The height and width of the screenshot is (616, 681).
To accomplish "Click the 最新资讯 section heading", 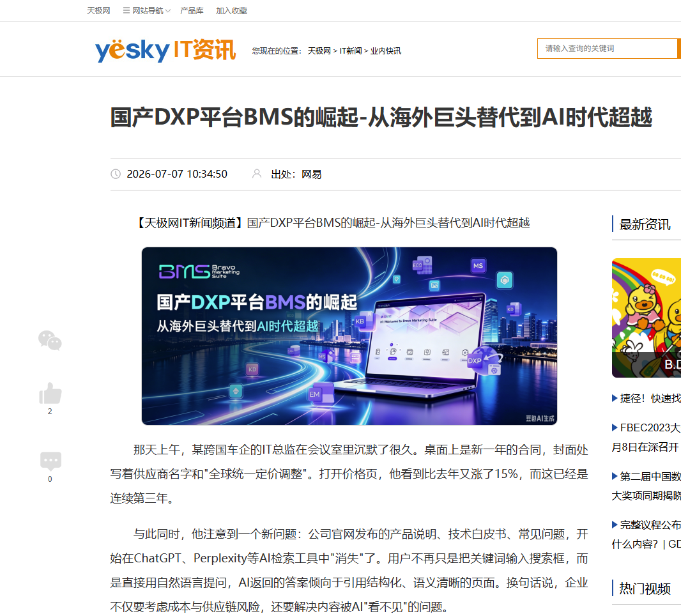I will (645, 224).
